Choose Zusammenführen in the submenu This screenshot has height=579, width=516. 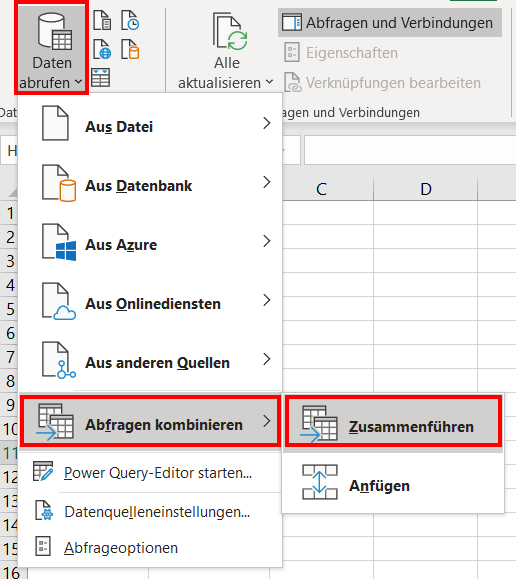[x=393, y=424]
